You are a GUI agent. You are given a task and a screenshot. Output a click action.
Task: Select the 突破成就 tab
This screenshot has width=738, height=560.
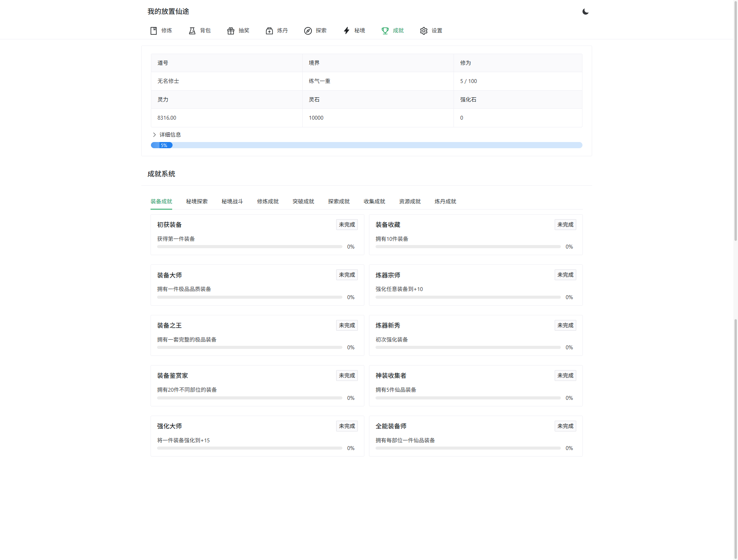303,201
